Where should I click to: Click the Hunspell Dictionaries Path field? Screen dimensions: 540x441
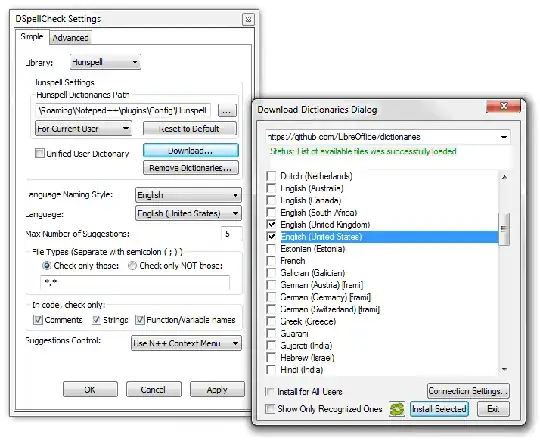pyautogui.click(x=123, y=111)
